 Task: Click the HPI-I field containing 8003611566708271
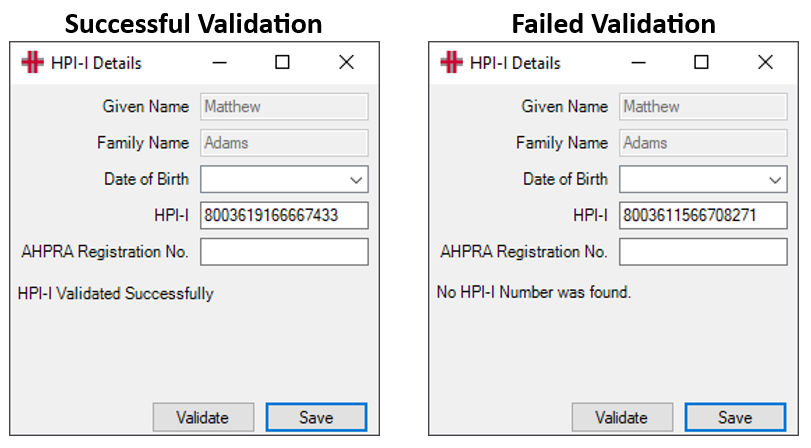click(x=703, y=215)
